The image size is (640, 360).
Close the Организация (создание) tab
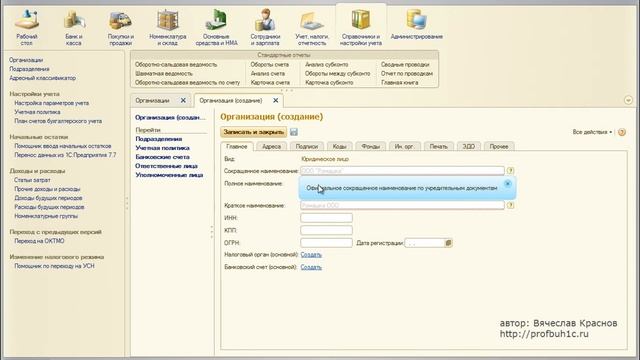click(x=276, y=100)
